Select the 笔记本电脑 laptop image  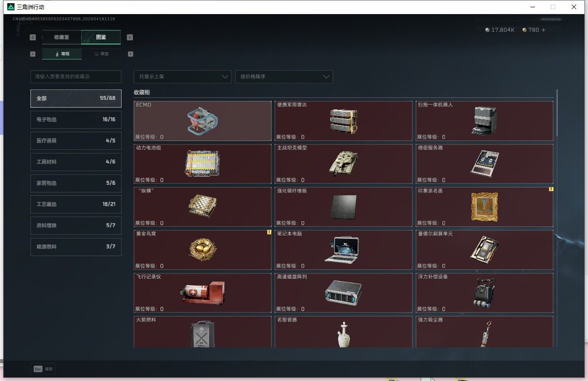(342, 250)
